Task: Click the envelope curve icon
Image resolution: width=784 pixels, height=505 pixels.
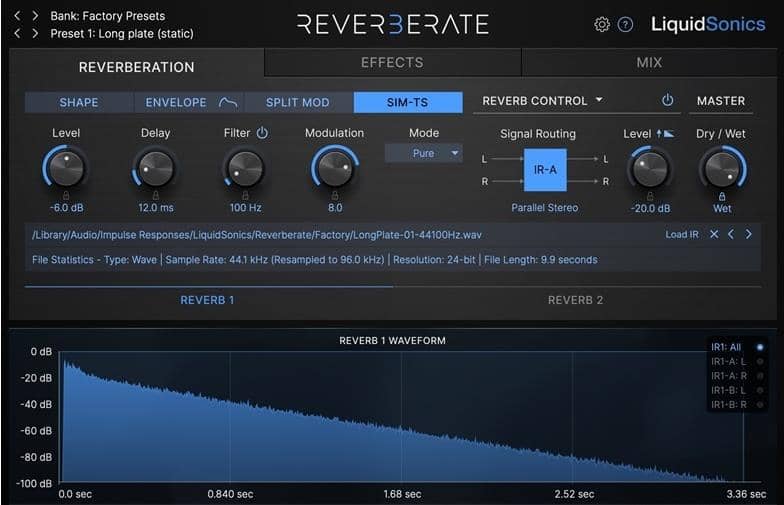Action: click(228, 102)
